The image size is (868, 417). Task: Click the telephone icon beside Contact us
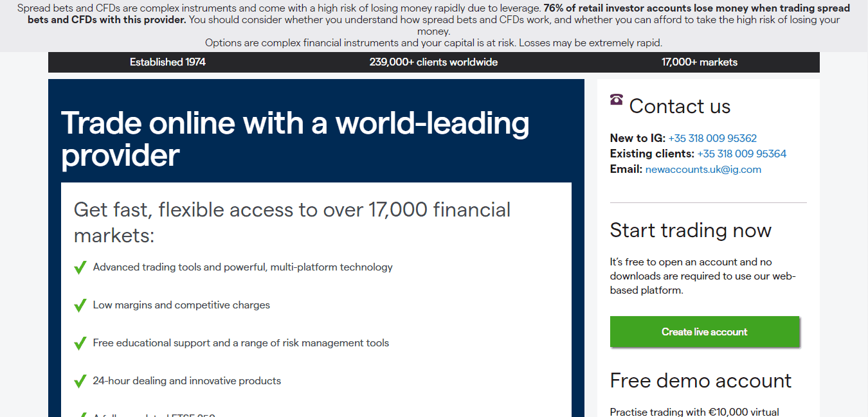[617, 99]
